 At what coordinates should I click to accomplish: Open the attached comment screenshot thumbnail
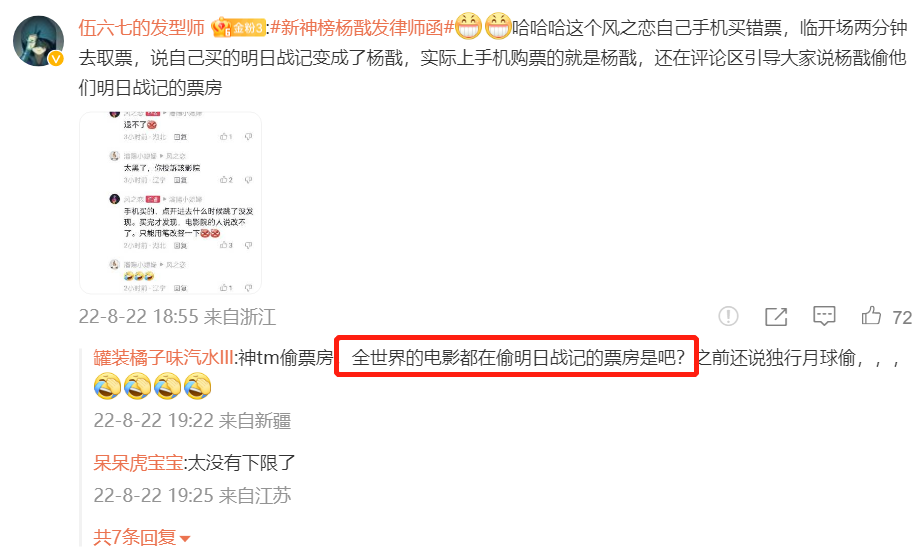coord(170,203)
